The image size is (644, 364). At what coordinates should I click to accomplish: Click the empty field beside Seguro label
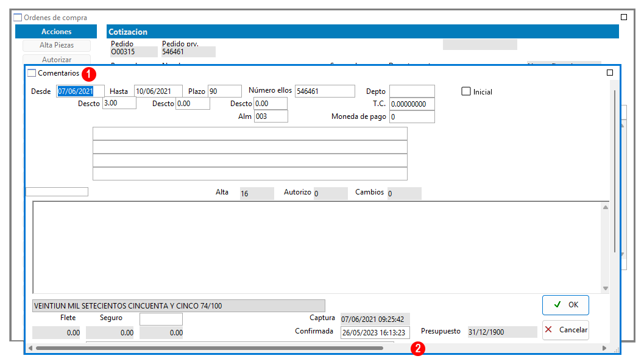[x=161, y=319]
